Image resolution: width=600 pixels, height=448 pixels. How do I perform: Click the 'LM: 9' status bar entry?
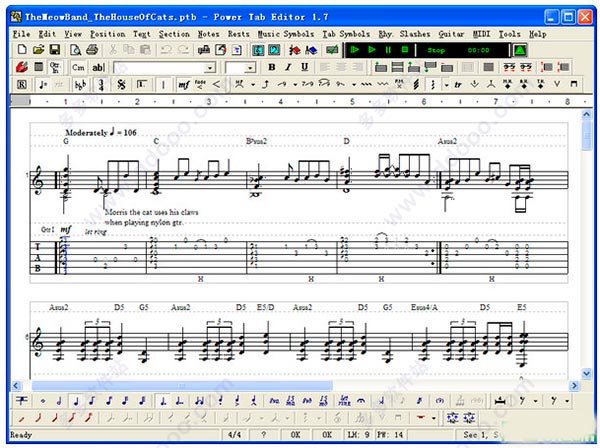coord(358,435)
